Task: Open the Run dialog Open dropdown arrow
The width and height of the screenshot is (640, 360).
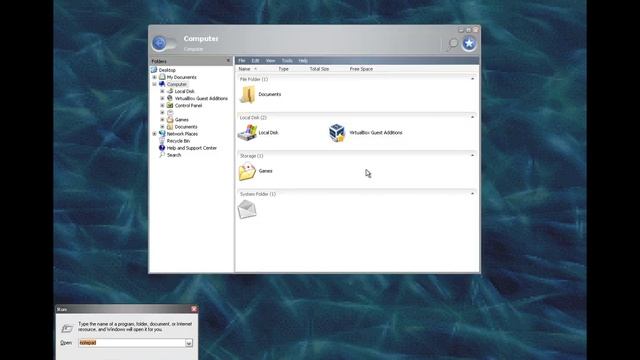Action: tap(189, 343)
